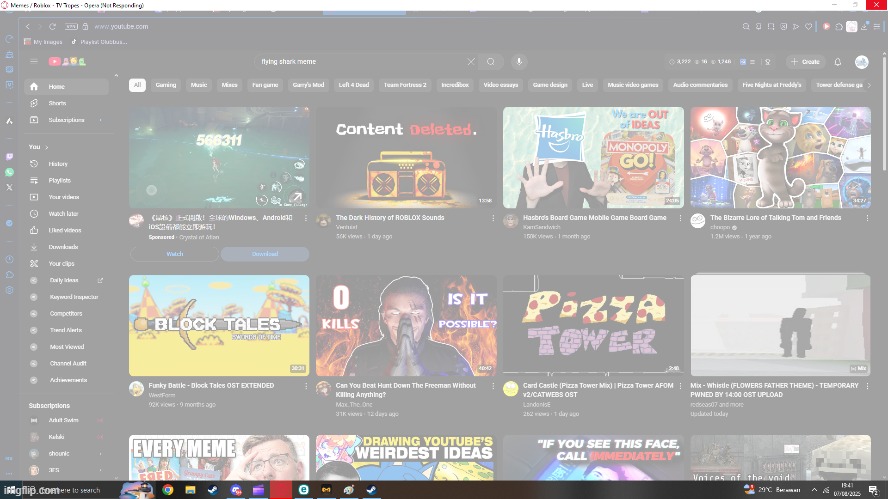Open the Opera extensions cube icon
This screenshot has height=499, width=888.
pos(839,27)
